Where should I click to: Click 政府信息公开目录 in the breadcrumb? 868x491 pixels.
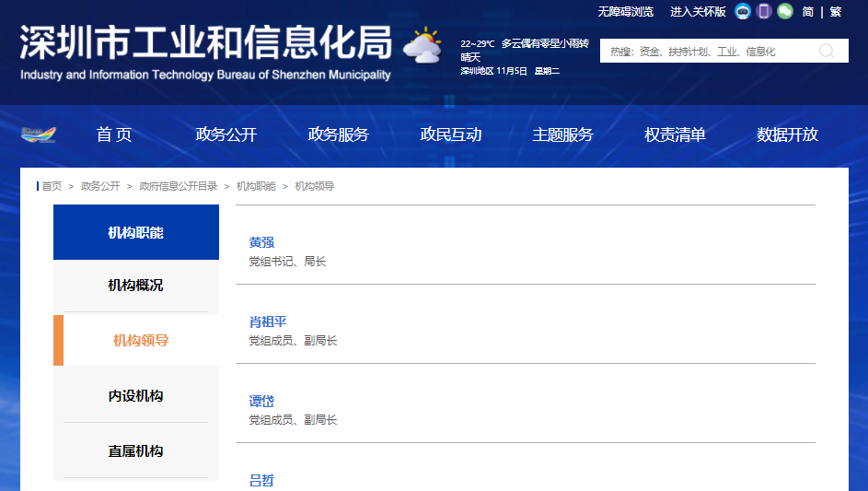(179, 186)
